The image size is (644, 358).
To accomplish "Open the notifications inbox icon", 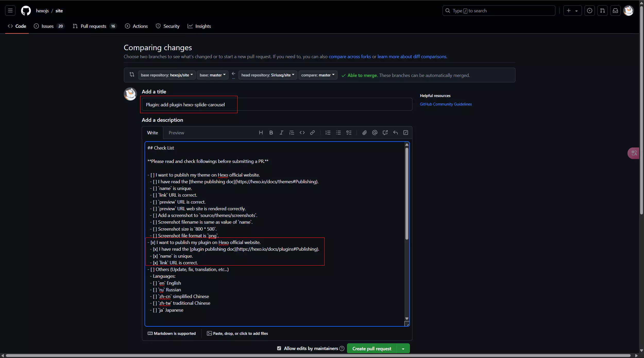I will (x=615, y=11).
